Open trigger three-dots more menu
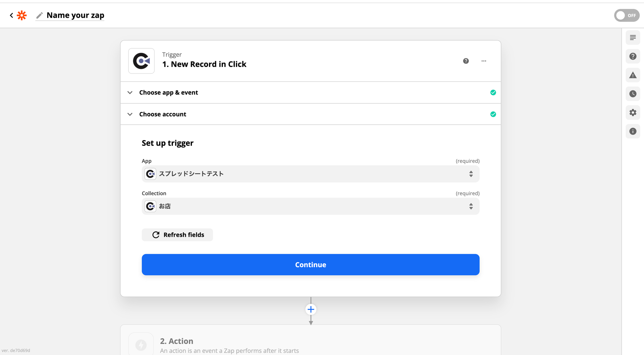The height and width of the screenshot is (355, 644). tap(484, 61)
